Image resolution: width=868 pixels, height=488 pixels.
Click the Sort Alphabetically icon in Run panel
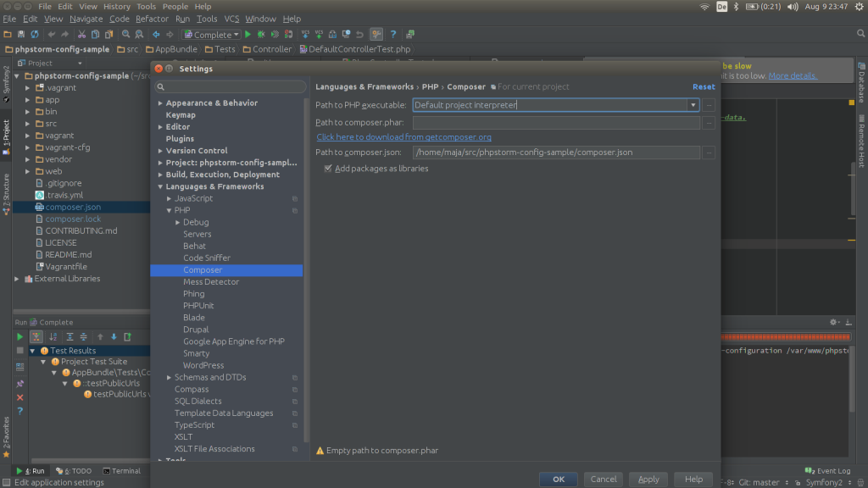[x=53, y=336]
